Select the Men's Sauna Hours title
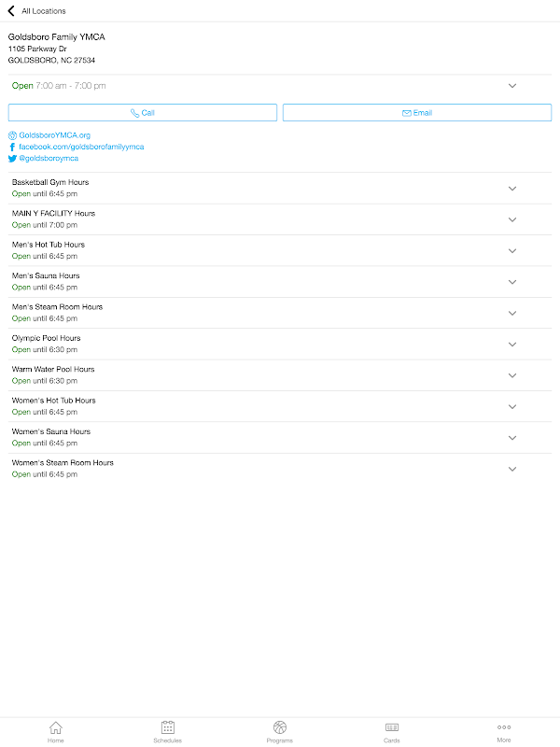The height and width of the screenshot is (747, 560). [46, 275]
